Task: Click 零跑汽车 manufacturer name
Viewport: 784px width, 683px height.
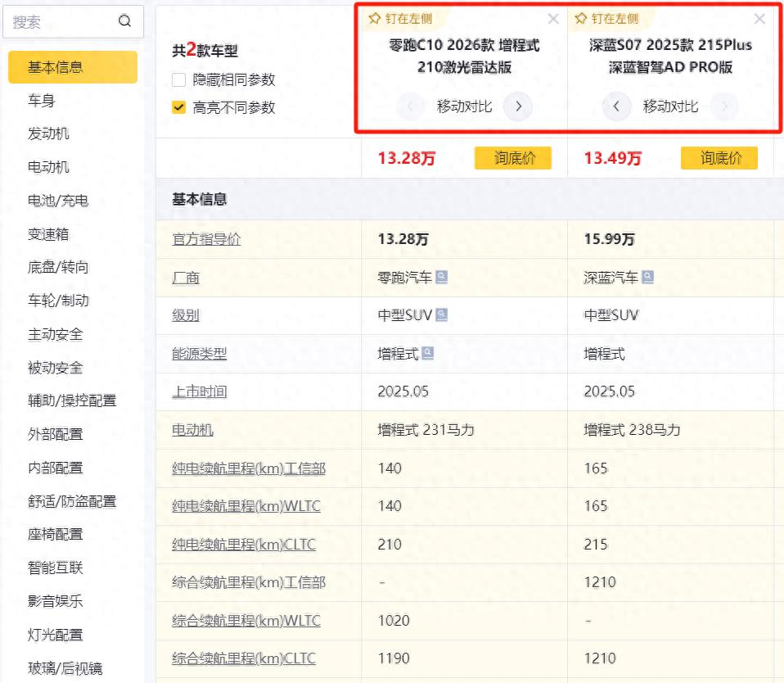Action: point(404,277)
